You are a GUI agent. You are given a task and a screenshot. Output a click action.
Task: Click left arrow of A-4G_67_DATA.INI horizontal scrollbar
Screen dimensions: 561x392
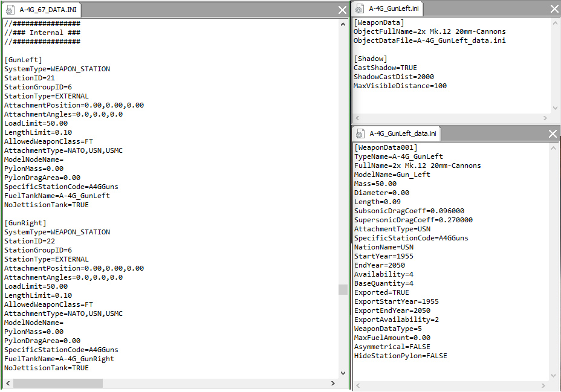[x=8, y=383]
